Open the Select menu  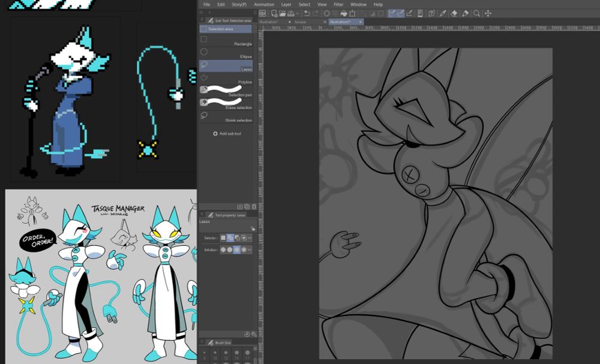point(304,5)
